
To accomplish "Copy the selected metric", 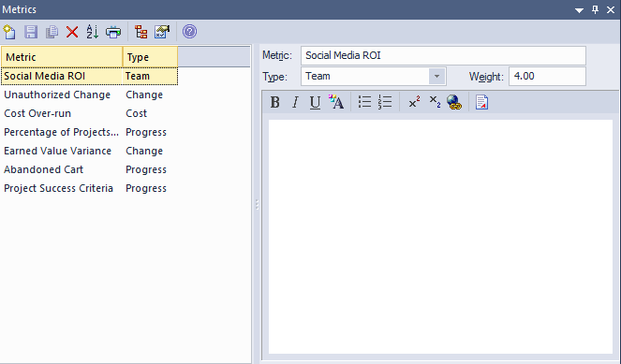I will (52, 32).
